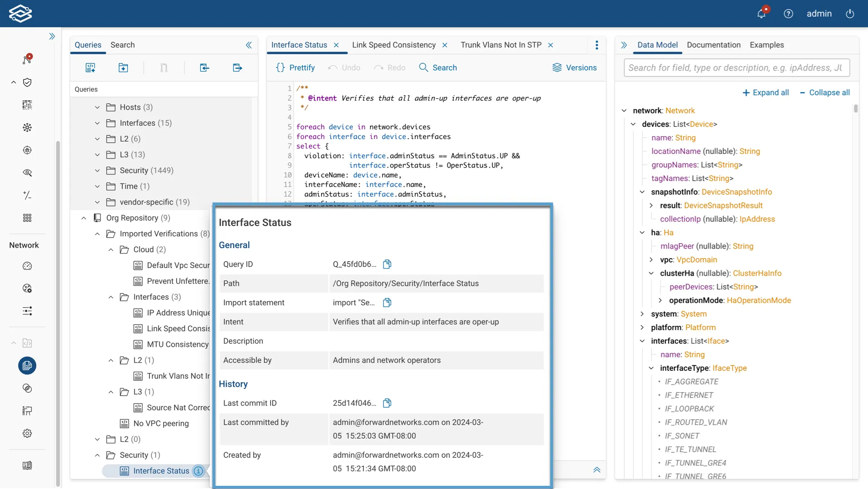Collapse the Data Model panel chevron
Screen dimensions: 868x489
(x=624, y=45)
